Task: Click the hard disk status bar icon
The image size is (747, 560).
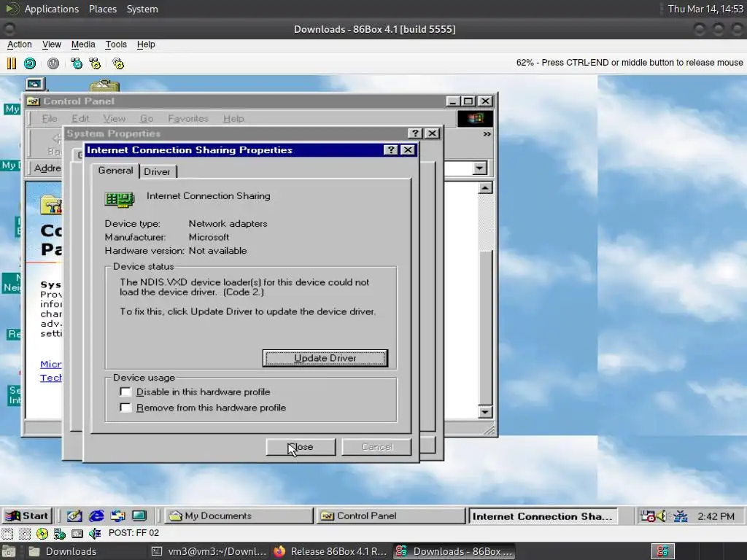Action: tap(77, 533)
